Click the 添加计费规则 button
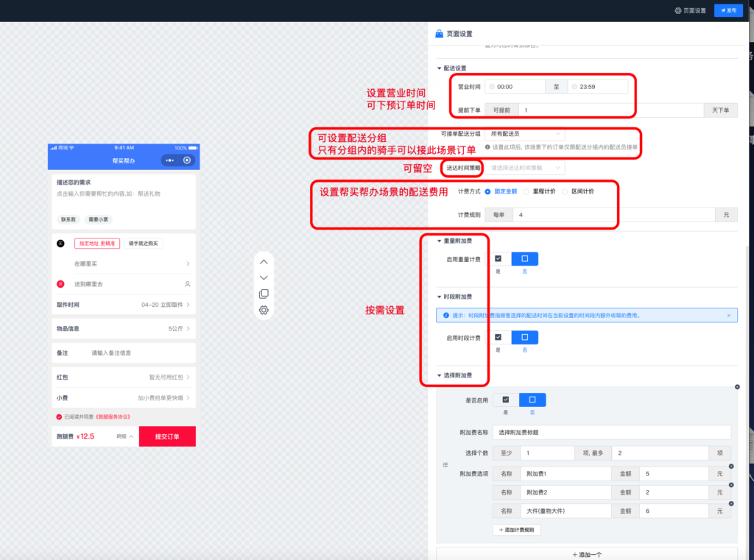Image resolution: width=754 pixels, height=560 pixels. (518, 529)
